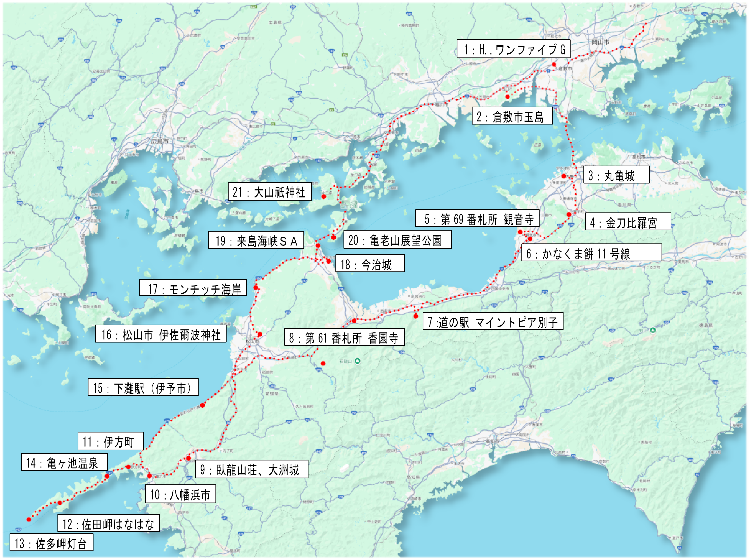Click the '5 : 第69番札所 観音寺' label
The image size is (749, 560).
(477, 218)
